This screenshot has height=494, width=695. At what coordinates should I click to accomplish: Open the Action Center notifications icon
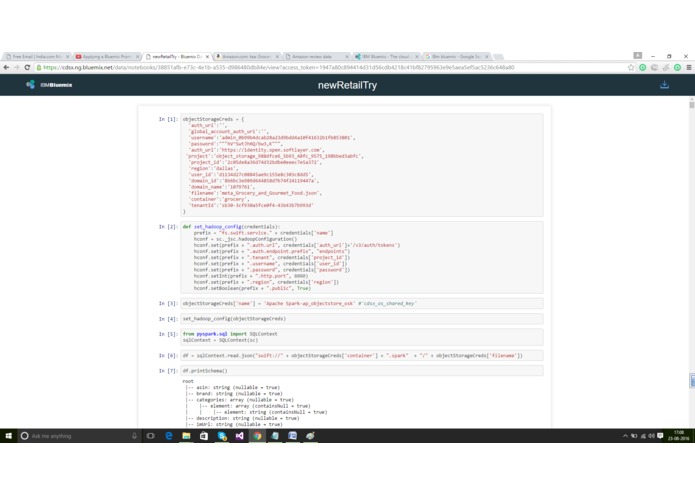(x=660, y=436)
